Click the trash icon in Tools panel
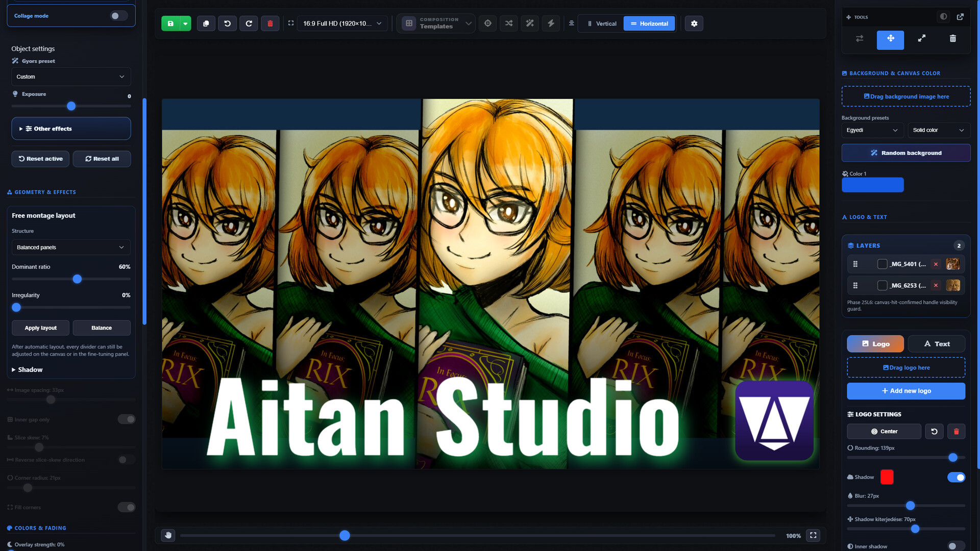This screenshot has height=551, width=980. [952, 39]
